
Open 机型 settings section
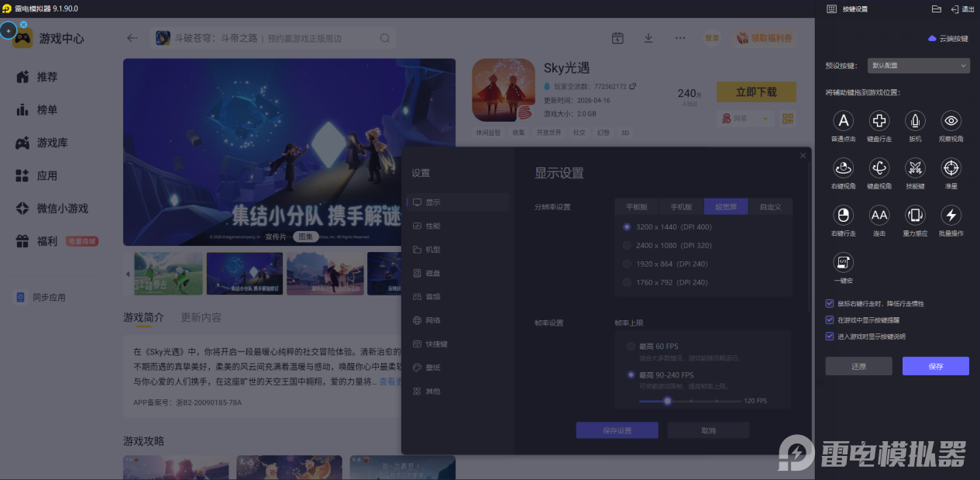coord(458,250)
